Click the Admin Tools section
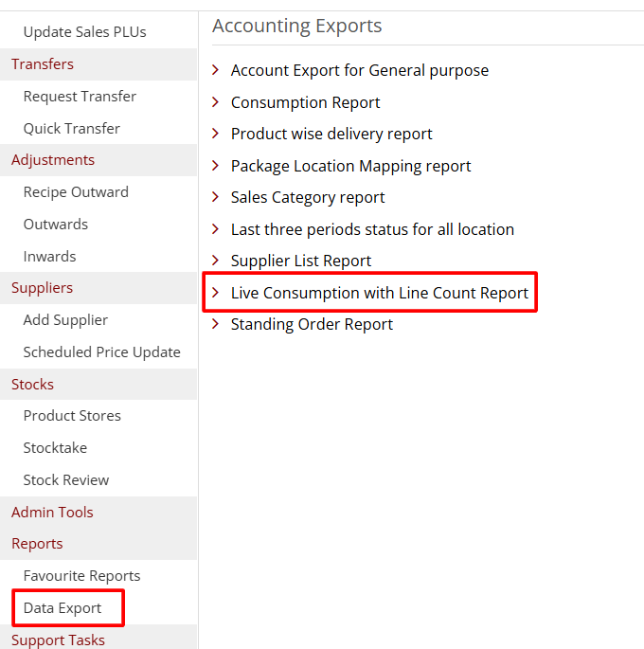Viewport: 644px width, 649px height. coord(52,513)
